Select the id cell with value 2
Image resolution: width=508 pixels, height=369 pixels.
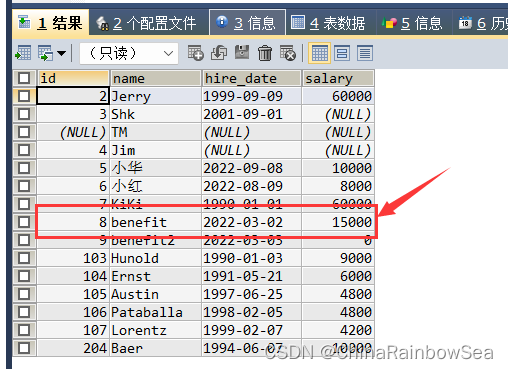(73, 96)
